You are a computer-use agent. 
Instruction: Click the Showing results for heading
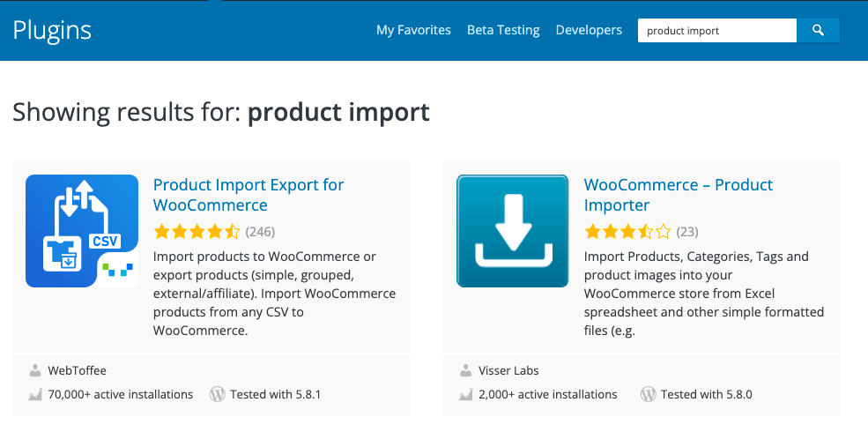click(x=221, y=113)
